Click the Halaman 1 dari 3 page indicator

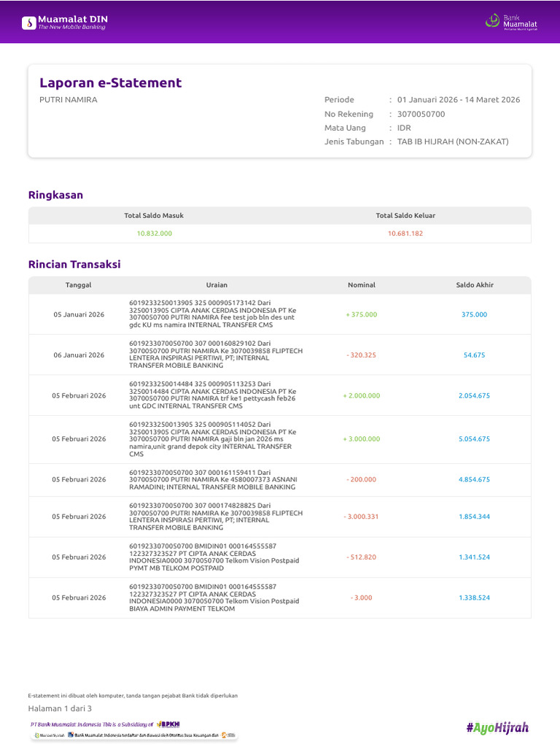60,708
